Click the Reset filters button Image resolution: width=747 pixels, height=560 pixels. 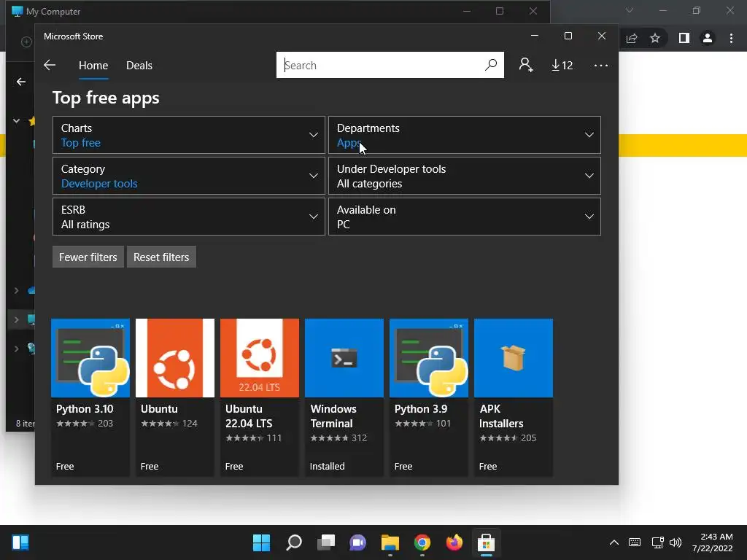(x=161, y=257)
